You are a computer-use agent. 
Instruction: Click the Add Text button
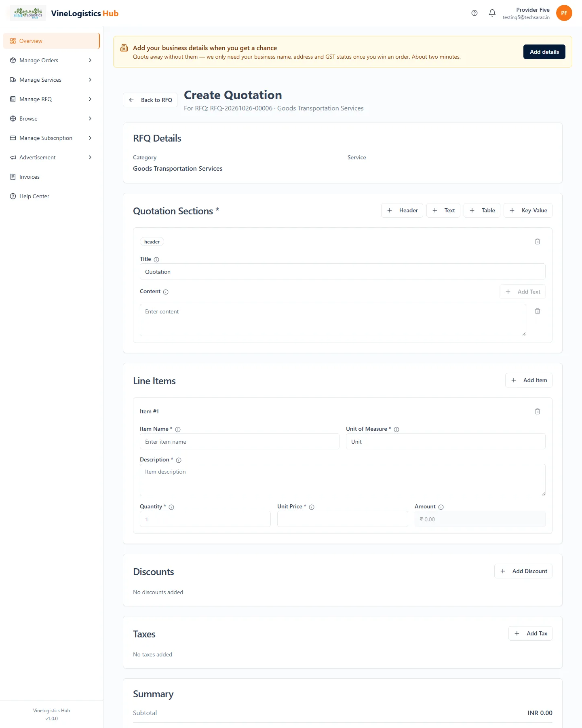pos(523,292)
